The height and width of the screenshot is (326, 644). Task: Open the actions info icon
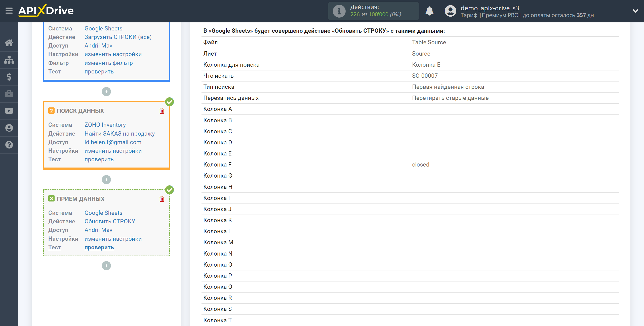(339, 11)
